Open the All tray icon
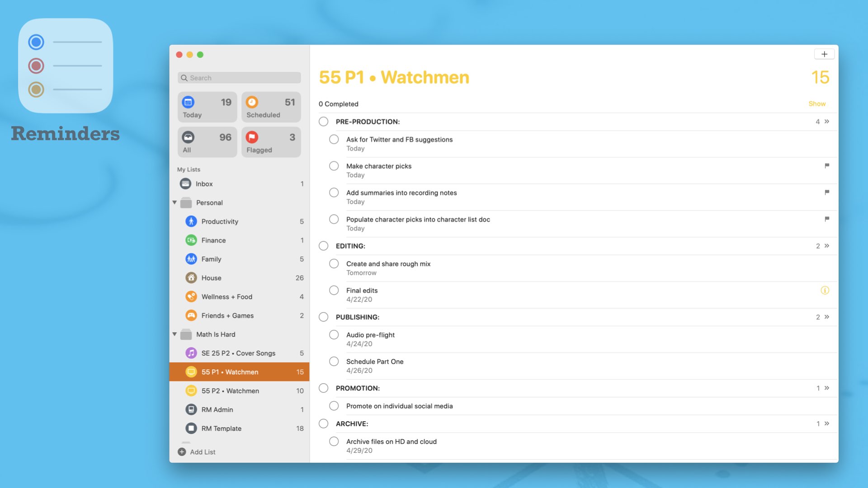 click(189, 137)
